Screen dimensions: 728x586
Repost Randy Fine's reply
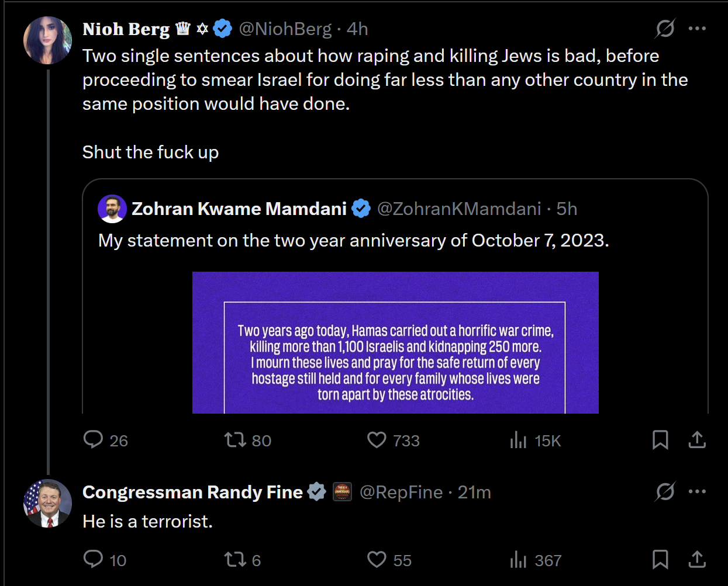[235, 560]
